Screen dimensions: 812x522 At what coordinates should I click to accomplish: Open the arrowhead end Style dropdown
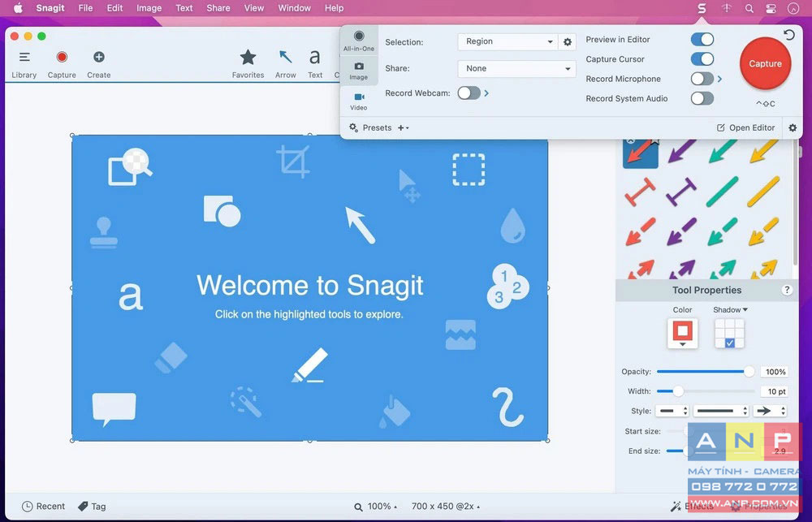[x=770, y=411]
